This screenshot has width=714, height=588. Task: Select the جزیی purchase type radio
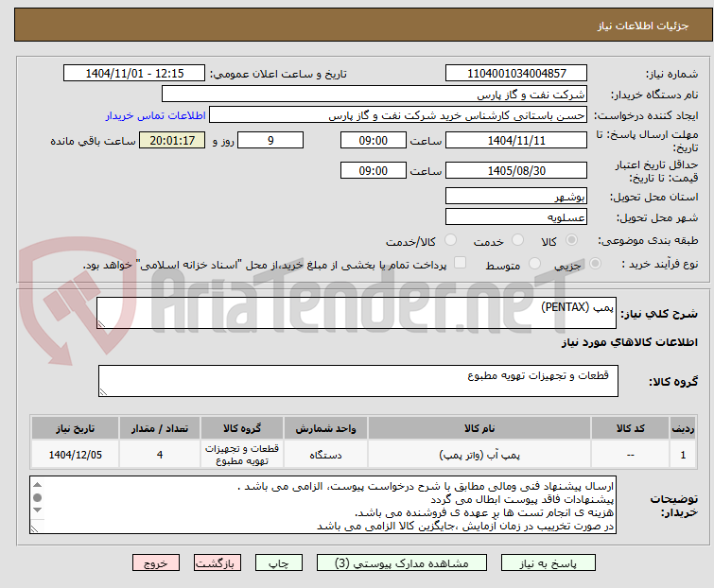pyautogui.click(x=595, y=264)
